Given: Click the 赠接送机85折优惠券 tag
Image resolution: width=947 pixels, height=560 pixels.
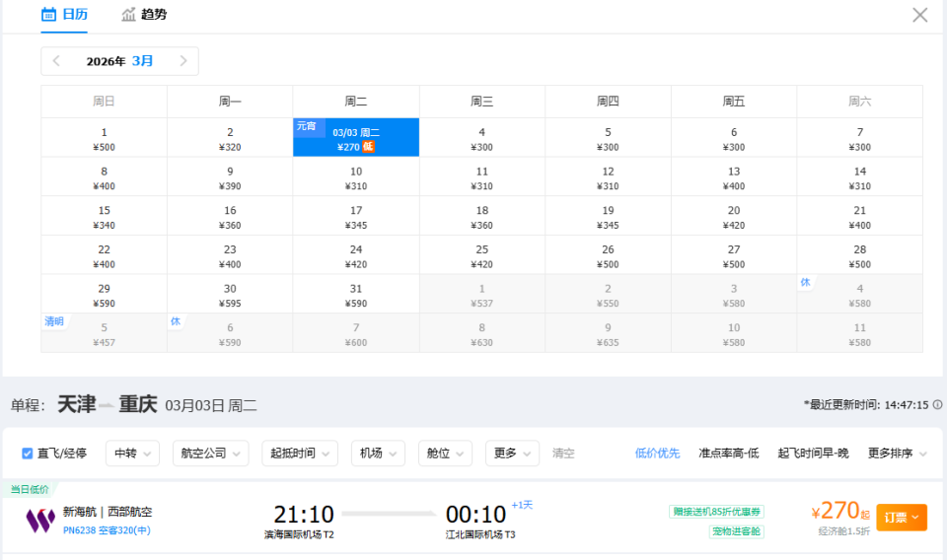Looking at the screenshot, I should 716,512.
